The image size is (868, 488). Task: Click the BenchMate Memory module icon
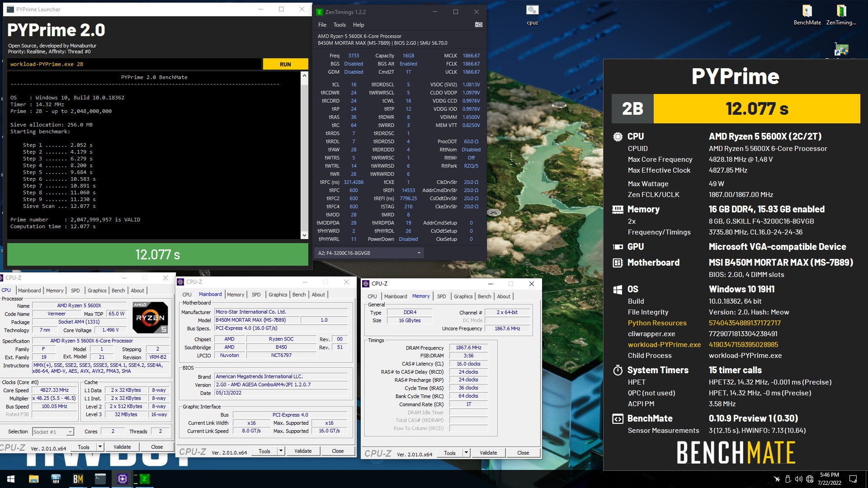(x=618, y=209)
